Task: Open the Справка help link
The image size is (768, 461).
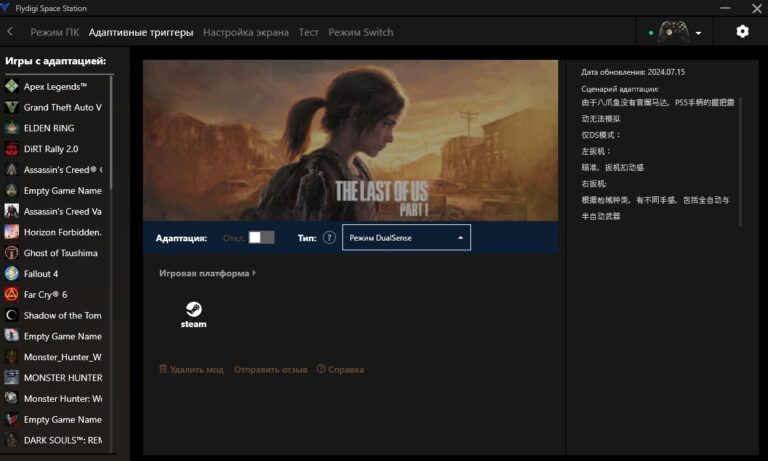Action: coord(340,369)
